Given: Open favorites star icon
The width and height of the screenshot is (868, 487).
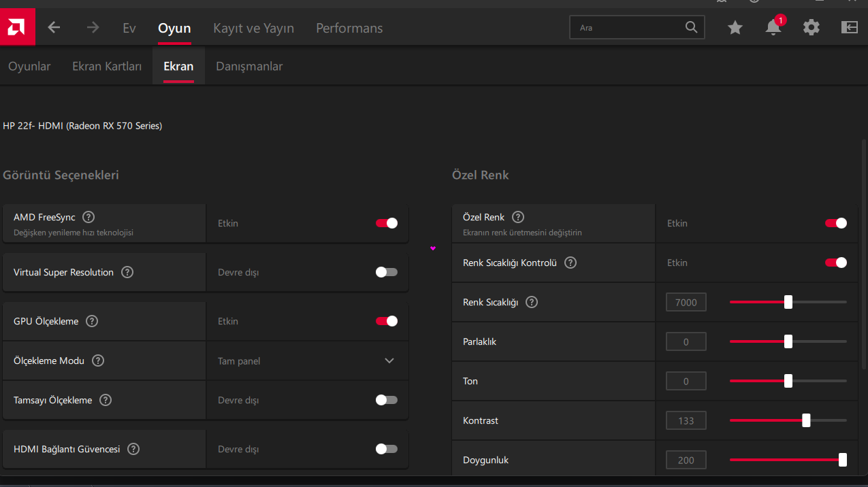Looking at the screenshot, I should (x=735, y=27).
